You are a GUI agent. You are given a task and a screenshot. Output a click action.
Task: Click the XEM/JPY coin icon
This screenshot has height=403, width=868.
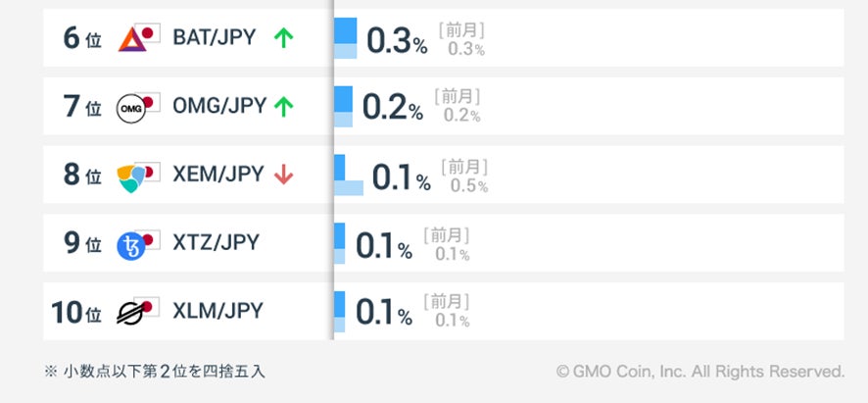[137, 176]
